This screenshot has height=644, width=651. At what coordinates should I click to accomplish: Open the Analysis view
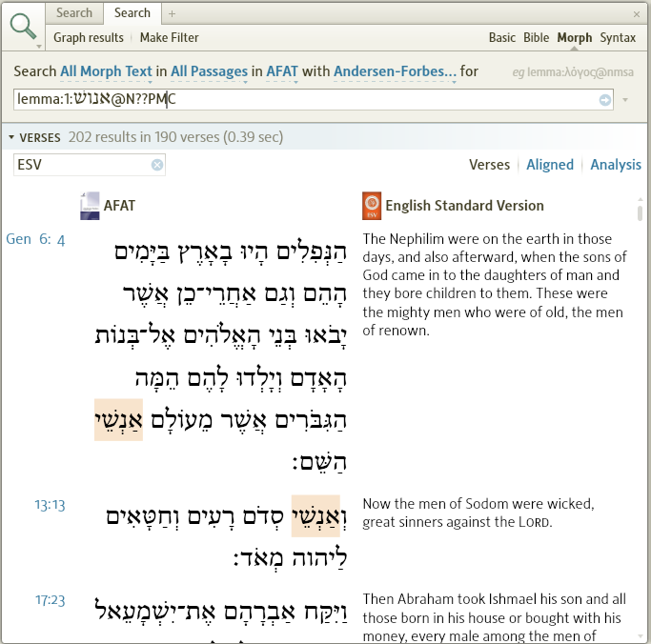pyautogui.click(x=616, y=165)
